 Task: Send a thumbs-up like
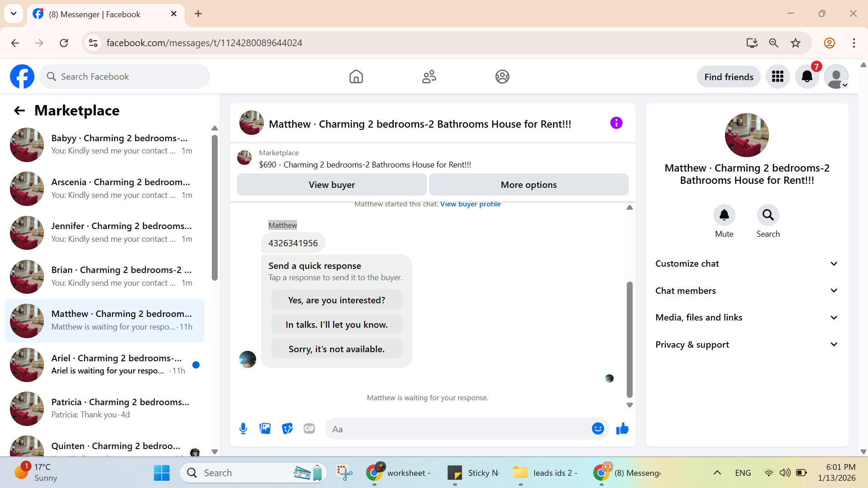622,428
